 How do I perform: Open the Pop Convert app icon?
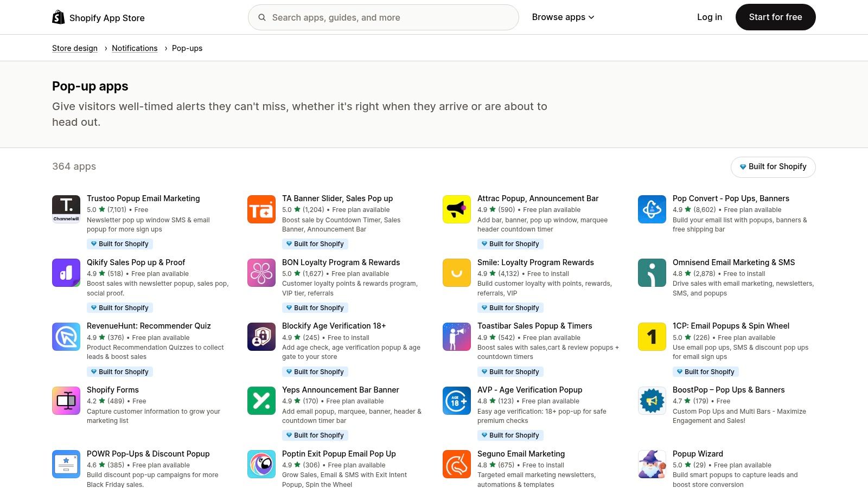(652, 209)
